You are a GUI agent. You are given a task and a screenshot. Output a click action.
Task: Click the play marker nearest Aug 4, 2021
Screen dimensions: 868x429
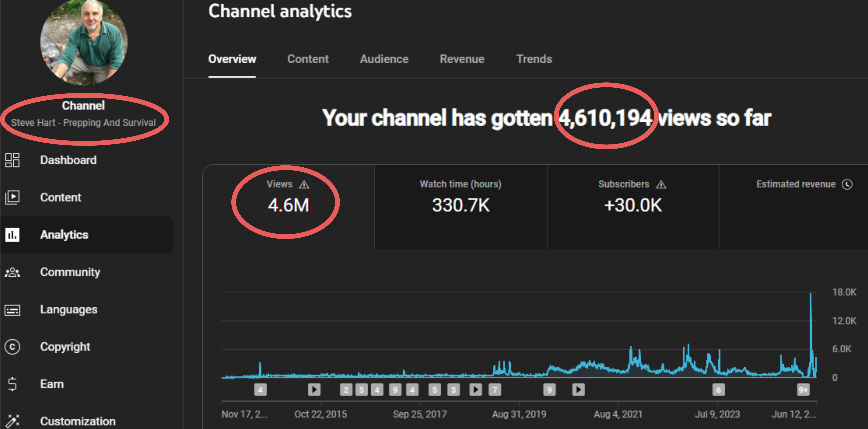pos(579,390)
